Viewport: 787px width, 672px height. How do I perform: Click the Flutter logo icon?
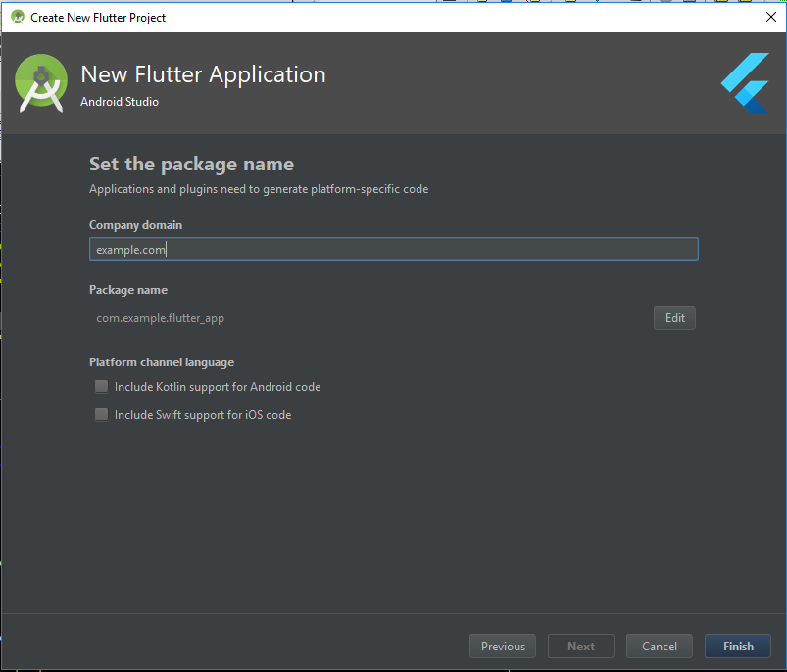point(745,83)
